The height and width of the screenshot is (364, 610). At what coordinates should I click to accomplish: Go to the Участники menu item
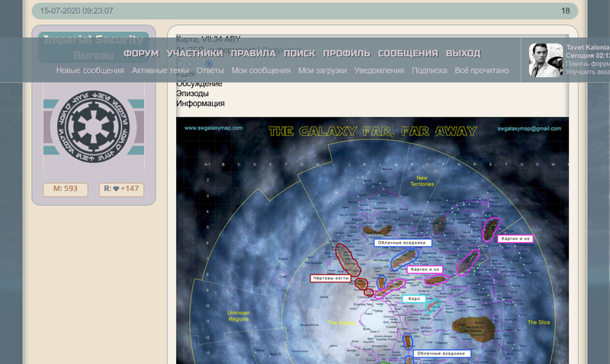tap(195, 53)
